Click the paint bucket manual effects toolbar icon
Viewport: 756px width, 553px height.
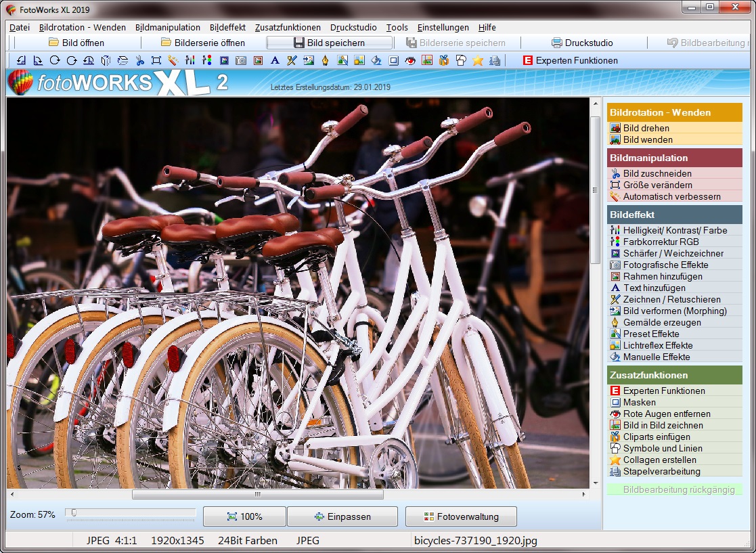pos(376,60)
